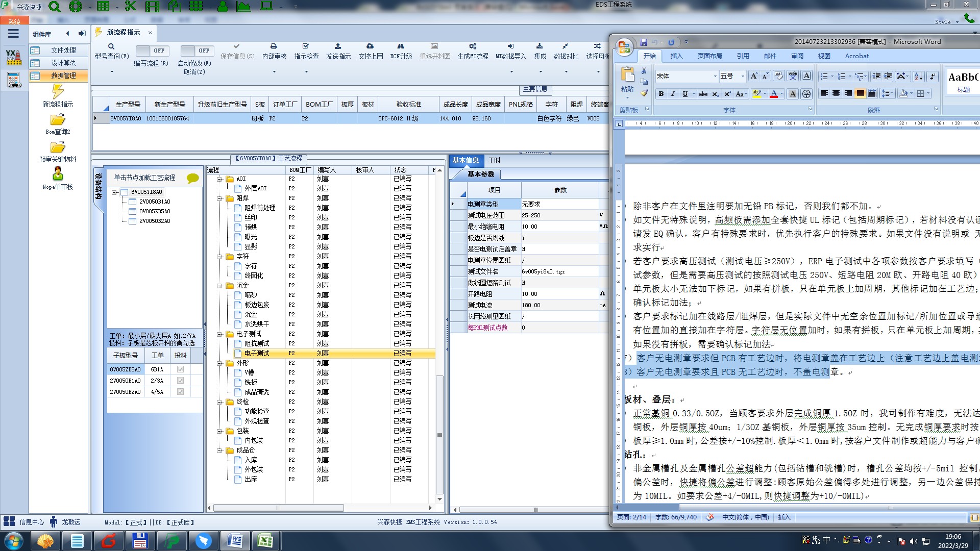Toggle 投料 checkbox for 2V0050B1A0 row
Image resolution: width=980 pixels, height=551 pixels.
click(x=180, y=381)
